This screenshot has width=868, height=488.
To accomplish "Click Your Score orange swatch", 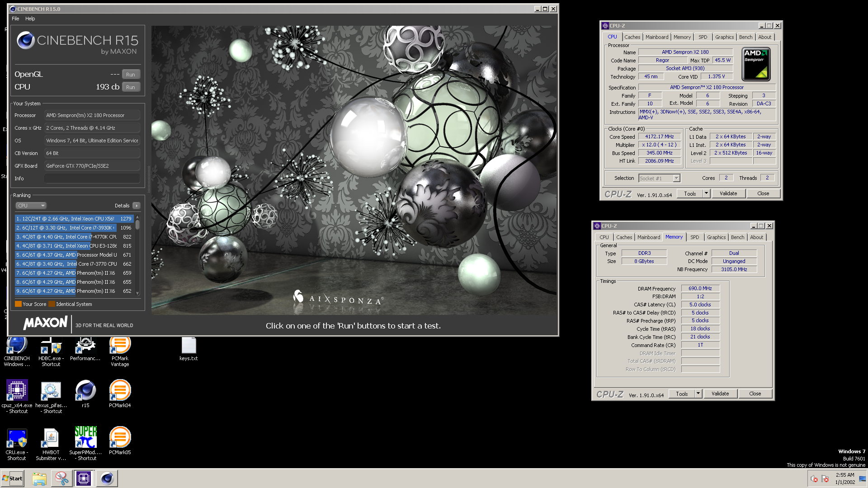I will click(x=18, y=304).
